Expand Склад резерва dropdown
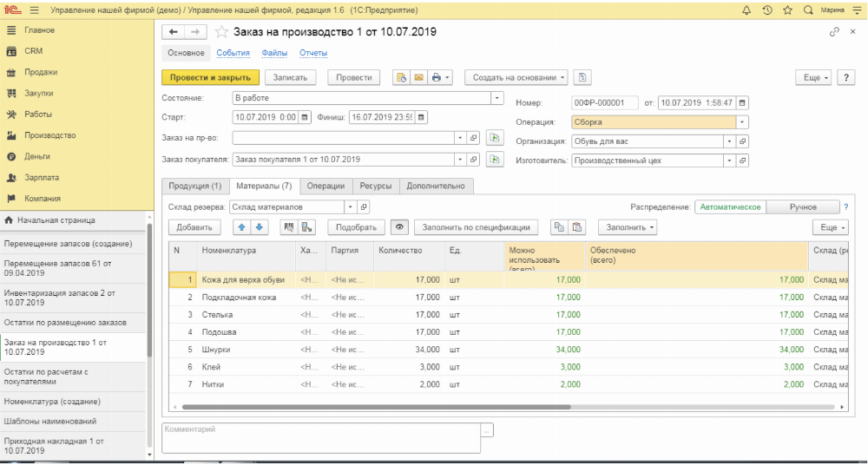The image size is (868, 465). 351,207
